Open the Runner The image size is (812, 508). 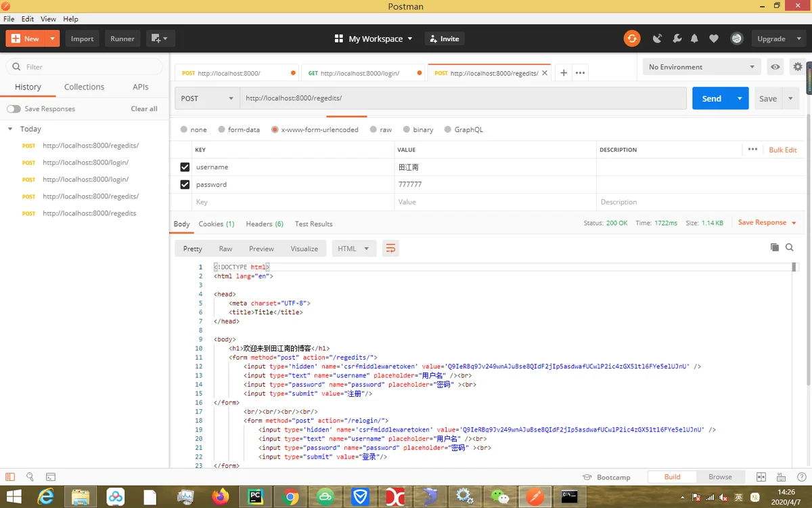click(x=122, y=39)
